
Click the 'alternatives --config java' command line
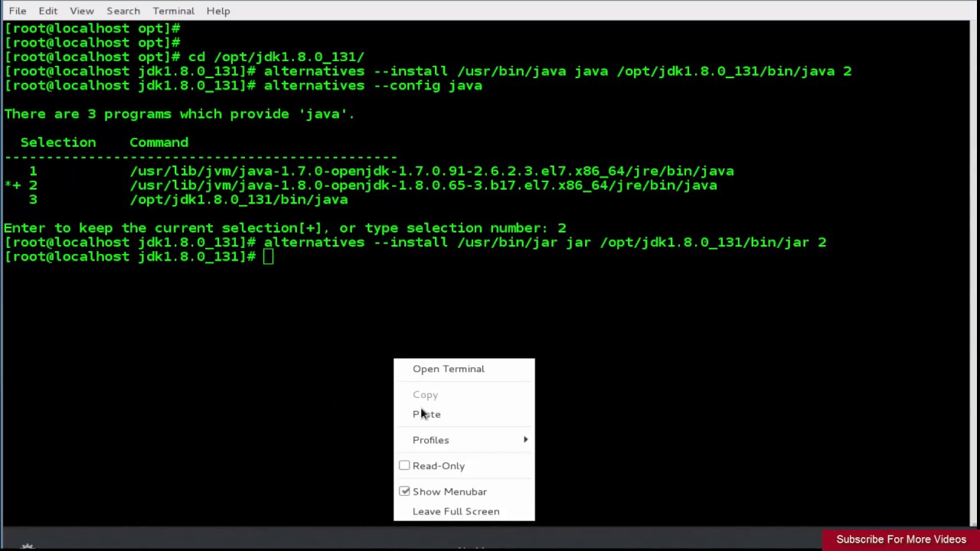pos(243,86)
